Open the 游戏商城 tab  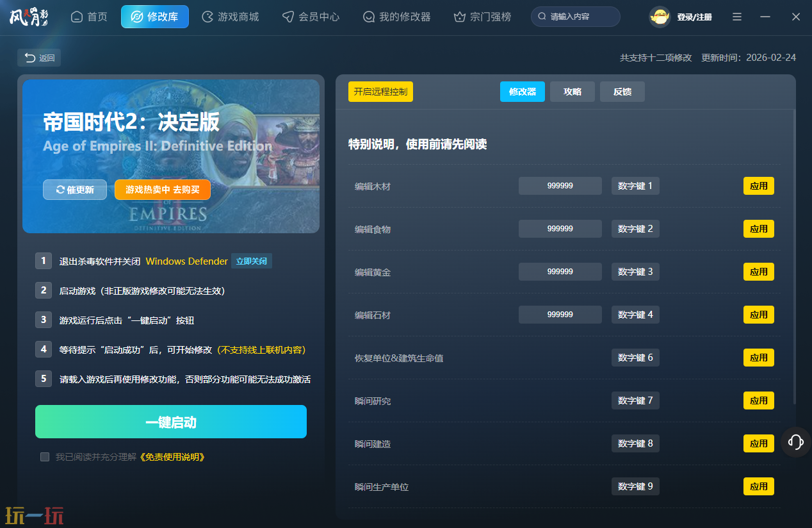[x=231, y=17]
